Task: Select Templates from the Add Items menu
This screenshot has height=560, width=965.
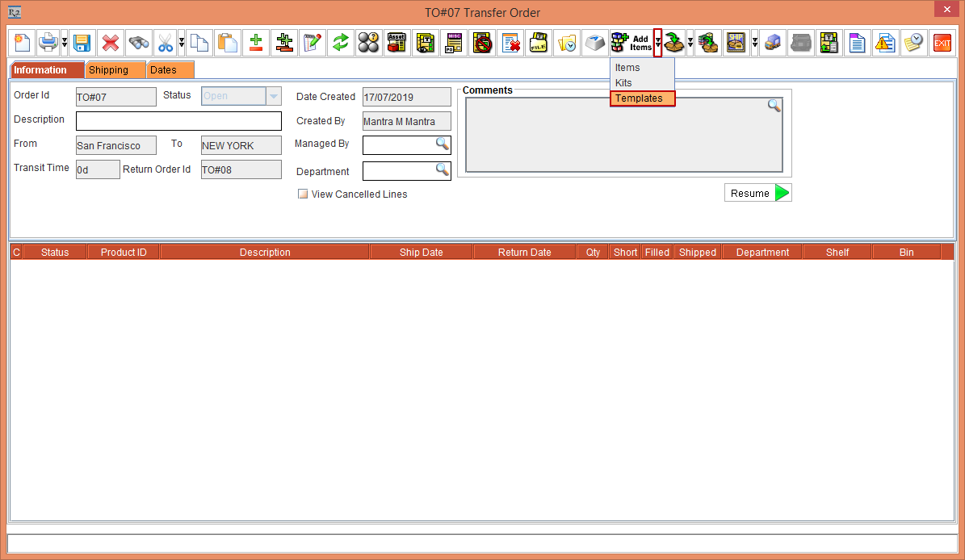Action: 640,98
